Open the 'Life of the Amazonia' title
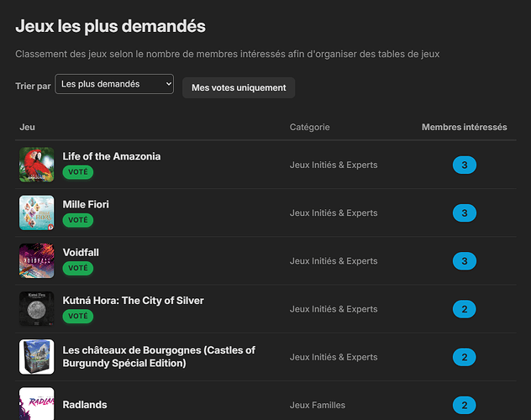 click(x=112, y=156)
